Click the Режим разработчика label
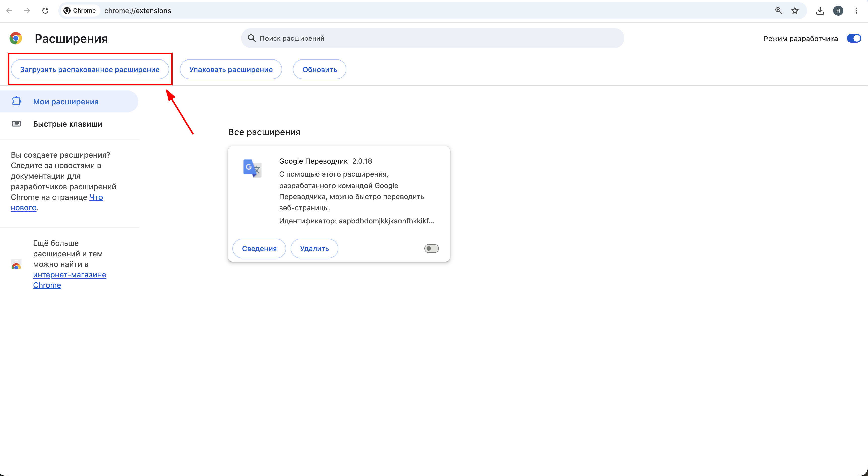 coord(800,39)
